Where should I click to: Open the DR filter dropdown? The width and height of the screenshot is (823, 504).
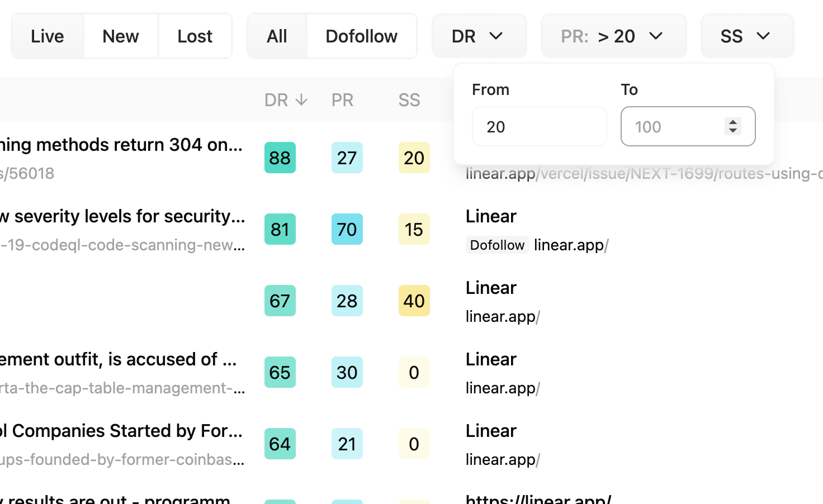[479, 36]
